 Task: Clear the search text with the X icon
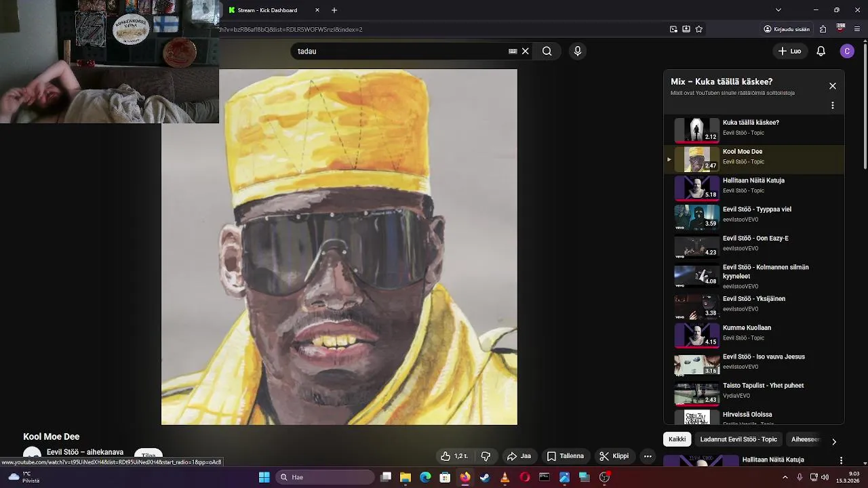[x=525, y=51]
